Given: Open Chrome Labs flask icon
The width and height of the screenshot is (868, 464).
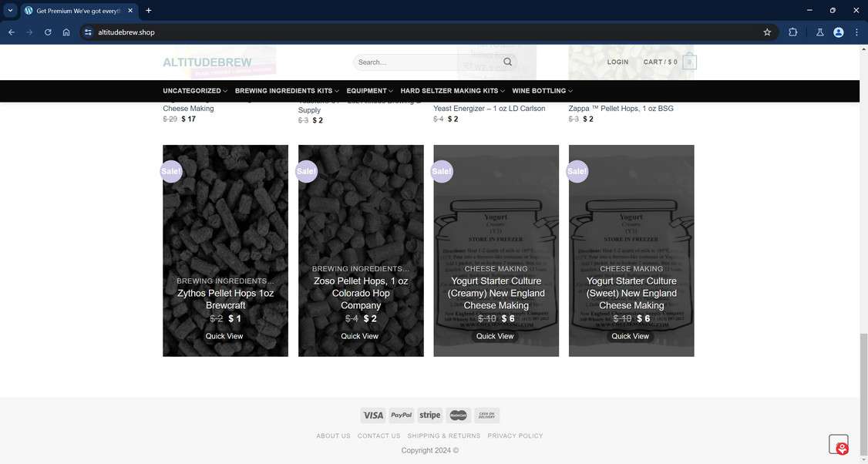Looking at the screenshot, I should (820, 32).
